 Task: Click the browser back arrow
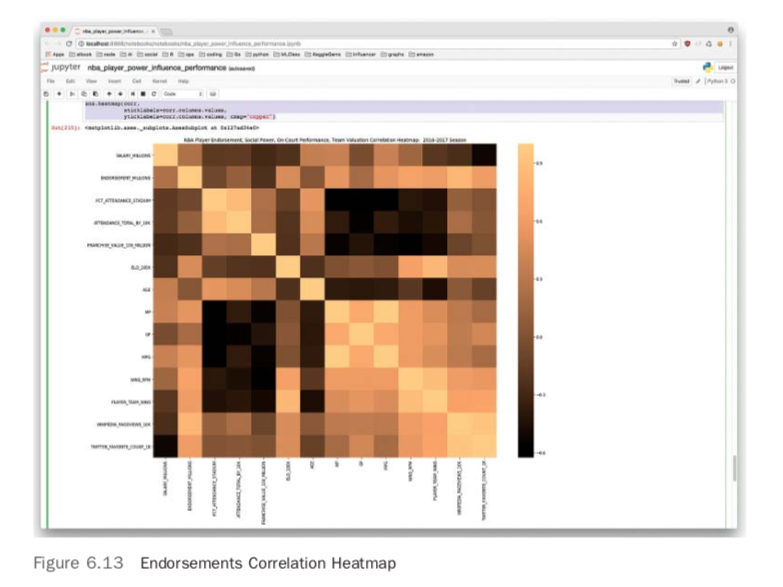48,43
